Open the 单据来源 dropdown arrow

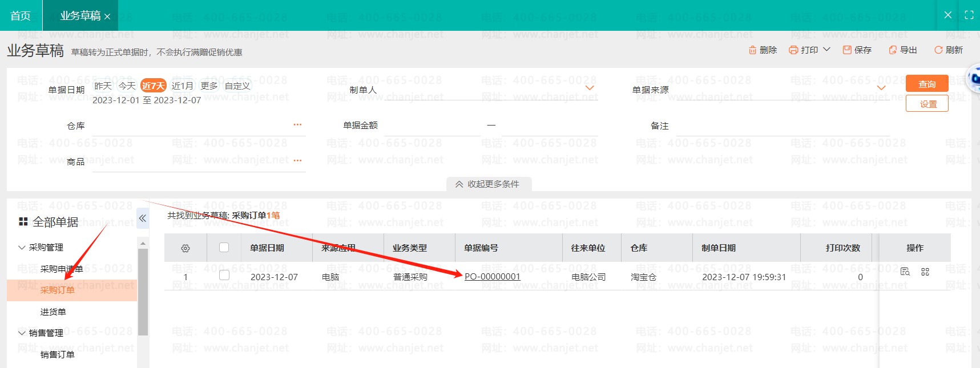[x=881, y=88]
